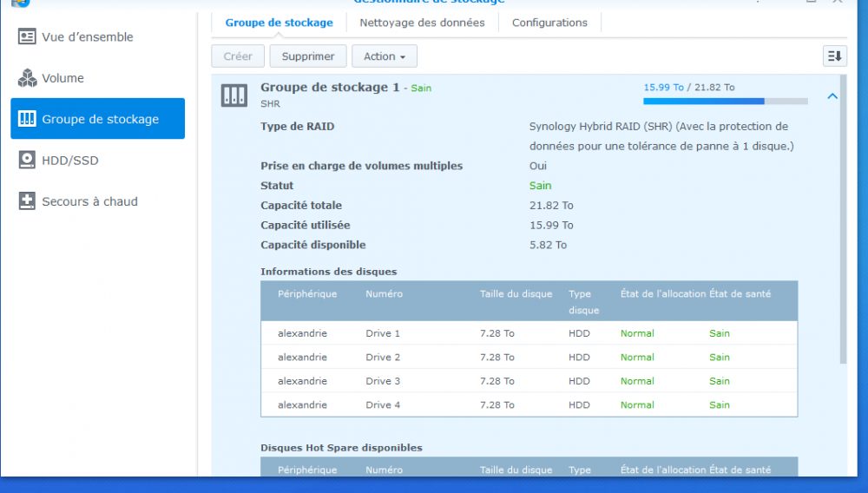This screenshot has height=493, width=868.
Task: Select the Drive 1 row
Action: click(529, 333)
